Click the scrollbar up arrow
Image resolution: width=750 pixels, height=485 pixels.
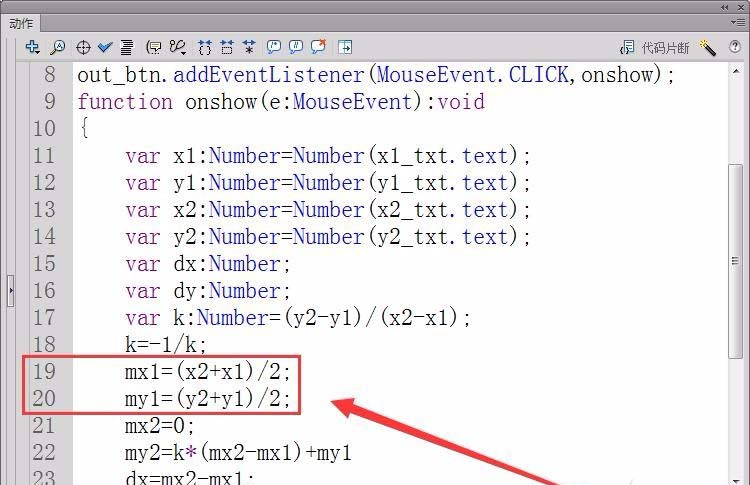pos(736,72)
